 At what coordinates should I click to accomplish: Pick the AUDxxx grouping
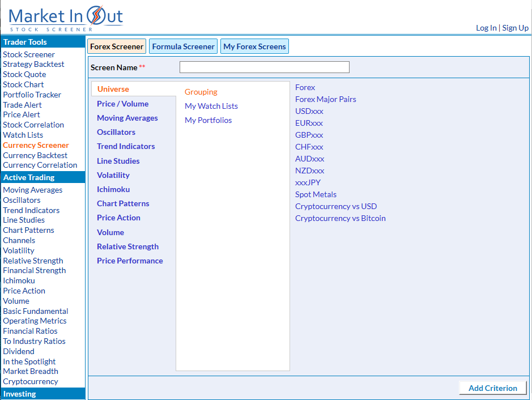[309, 159]
